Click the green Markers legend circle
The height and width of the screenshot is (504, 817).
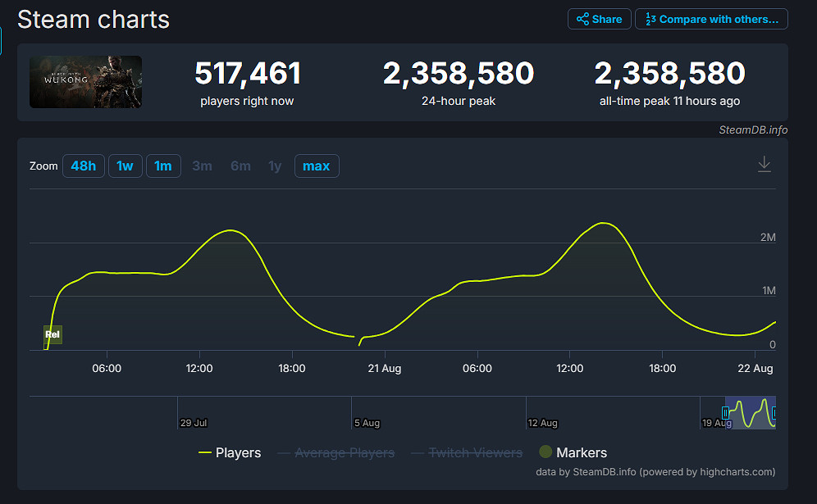click(x=545, y=452)
